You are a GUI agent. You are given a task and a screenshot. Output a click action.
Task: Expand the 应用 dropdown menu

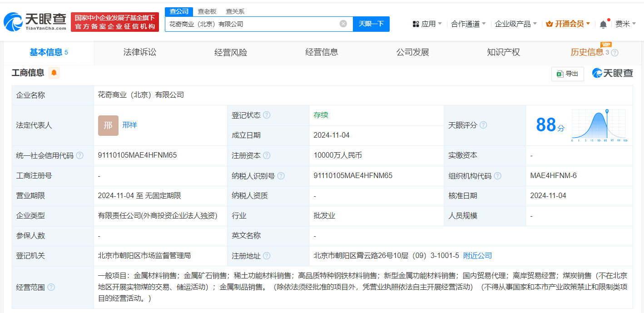[427, 24]
